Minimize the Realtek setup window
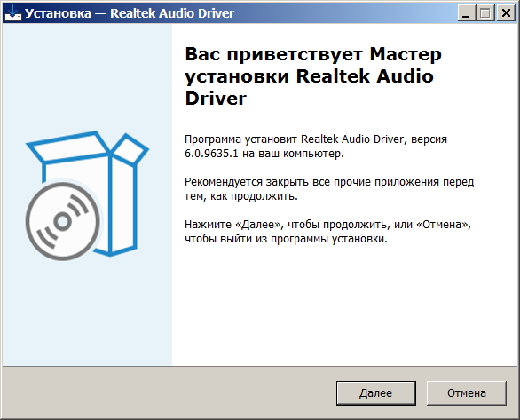The width and height of the screenshot is (520, 420). [x=466, y=13]
